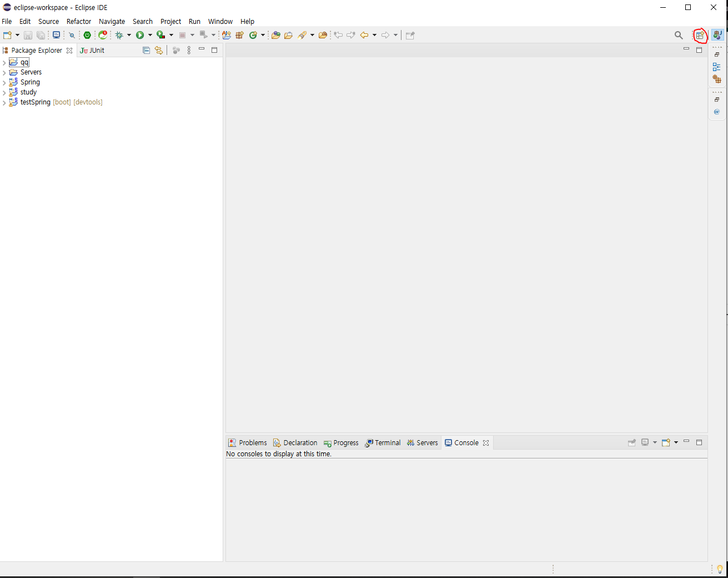The image size is (728, 578).
Task: Click the Spring relaunch icon with red badge
Action: pyautogui.click(x=103, y=35)
